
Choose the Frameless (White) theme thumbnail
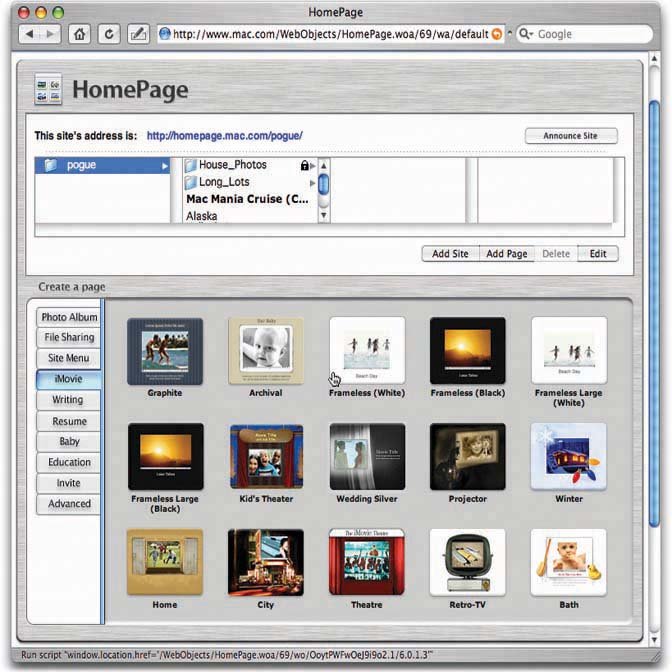pos(367,350)
